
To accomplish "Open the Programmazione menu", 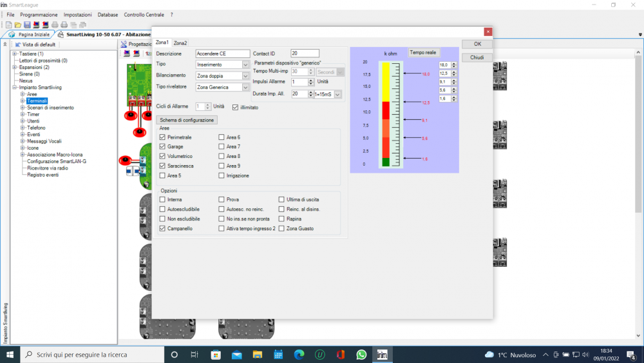I will [39, 14].
